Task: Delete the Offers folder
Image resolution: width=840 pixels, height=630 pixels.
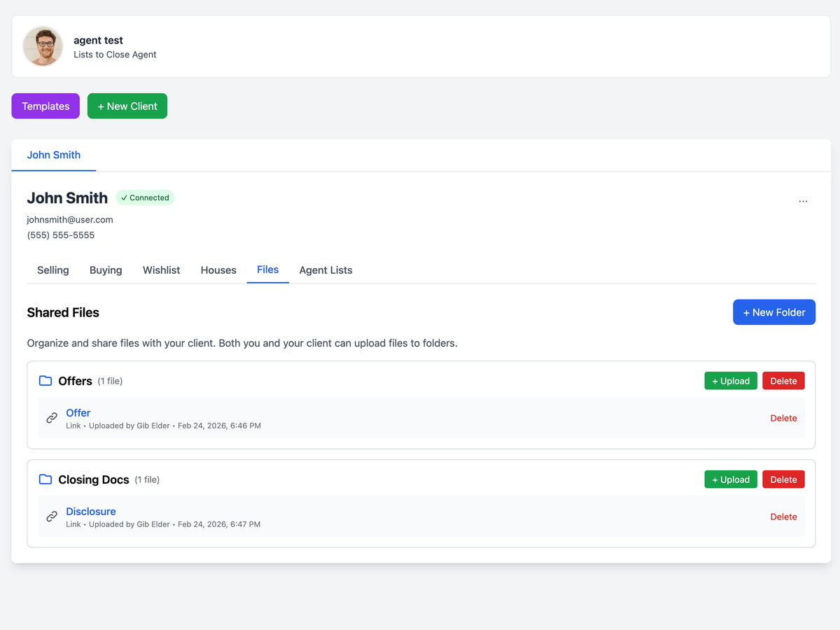Action: [783, 381]
